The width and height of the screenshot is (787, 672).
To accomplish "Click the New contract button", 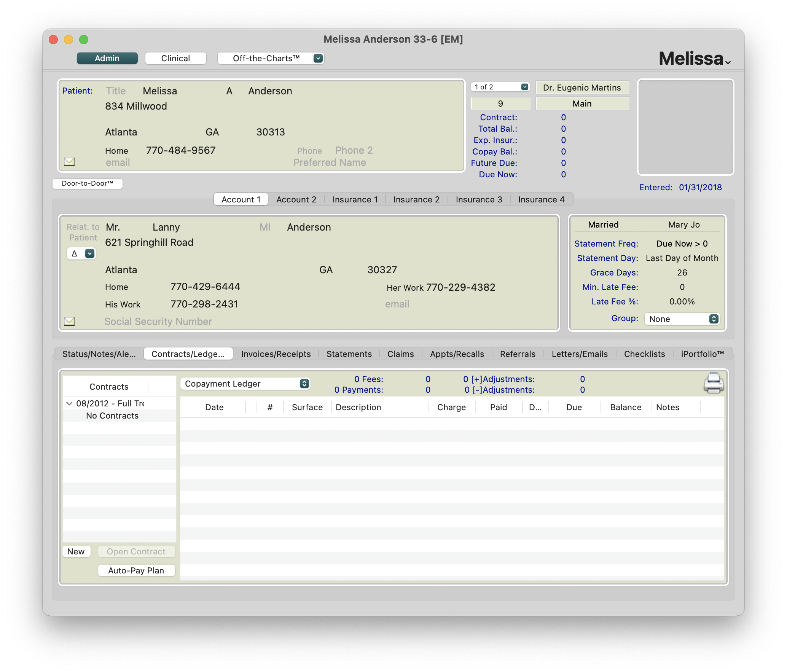I will pos(76,551).
